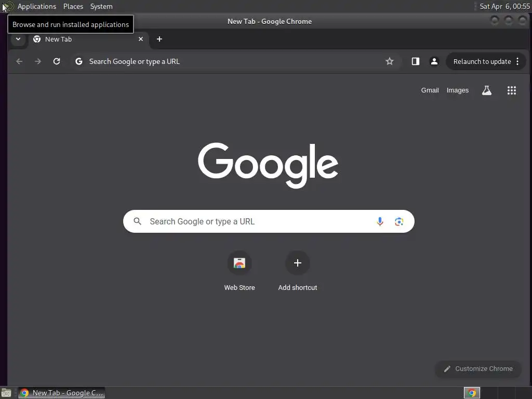Click the clock showing Sat Apr 6
Viewport: 532px width, 399px height.
(504, 6)
